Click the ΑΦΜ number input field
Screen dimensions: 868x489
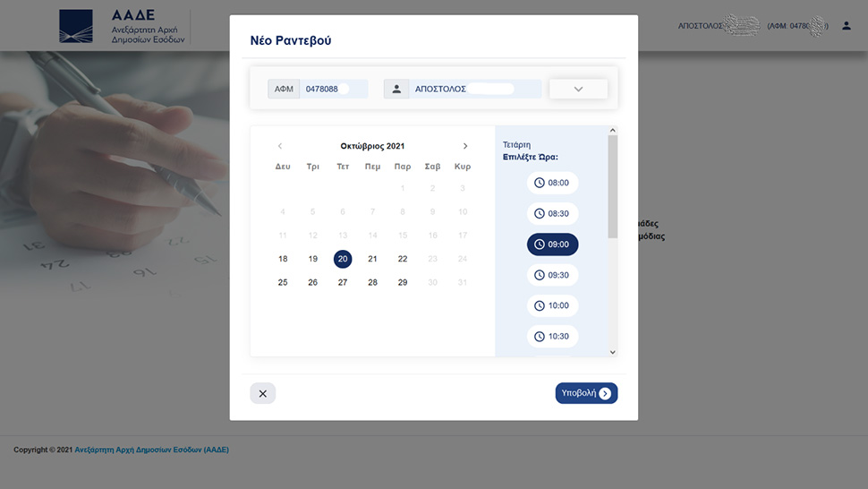pos(333,89)
